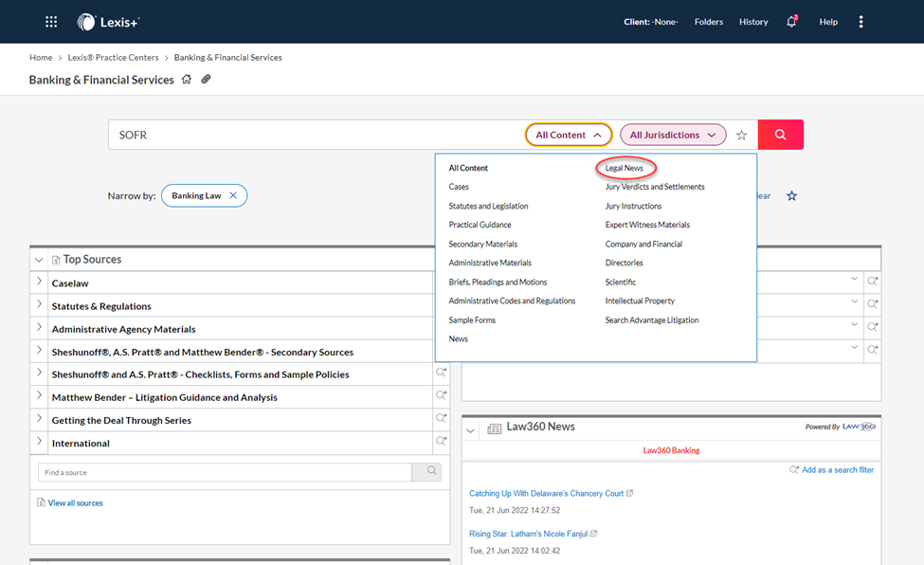
Task: Select Practical Guidance option
Action: [480, 225]
